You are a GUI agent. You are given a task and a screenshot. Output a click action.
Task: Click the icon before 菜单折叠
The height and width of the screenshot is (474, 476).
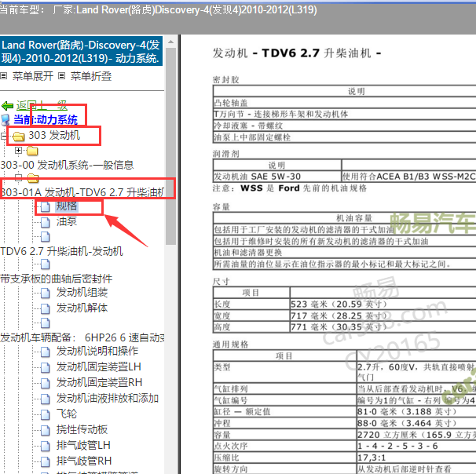(x=61, y=76)
